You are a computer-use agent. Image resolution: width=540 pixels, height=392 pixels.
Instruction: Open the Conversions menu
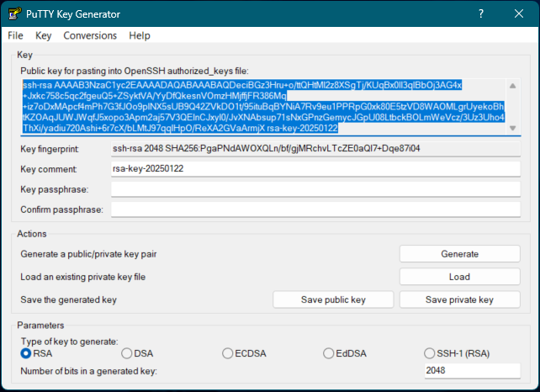[90, 35]
